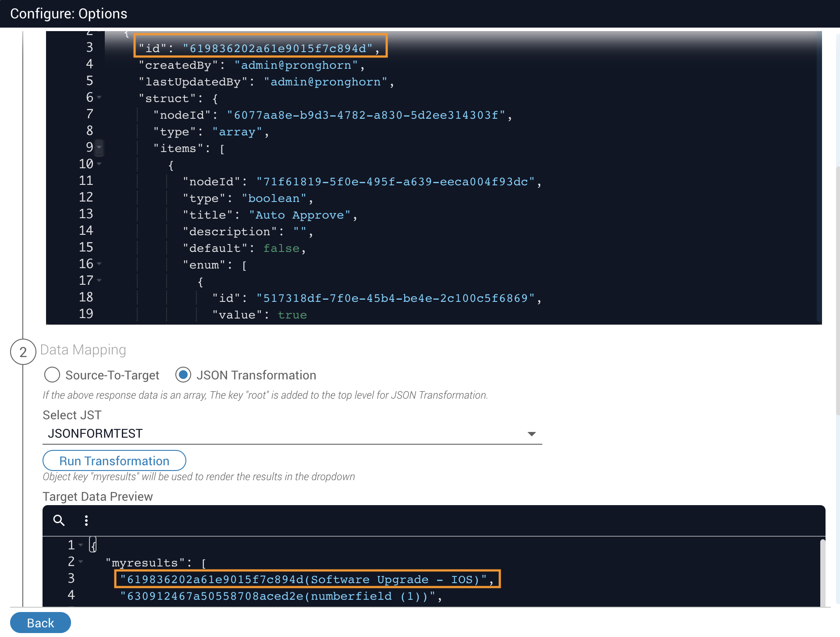The image size is (840, 637).
Task: Click the search icon in Target Data Preview
Action: pos(59,520)
